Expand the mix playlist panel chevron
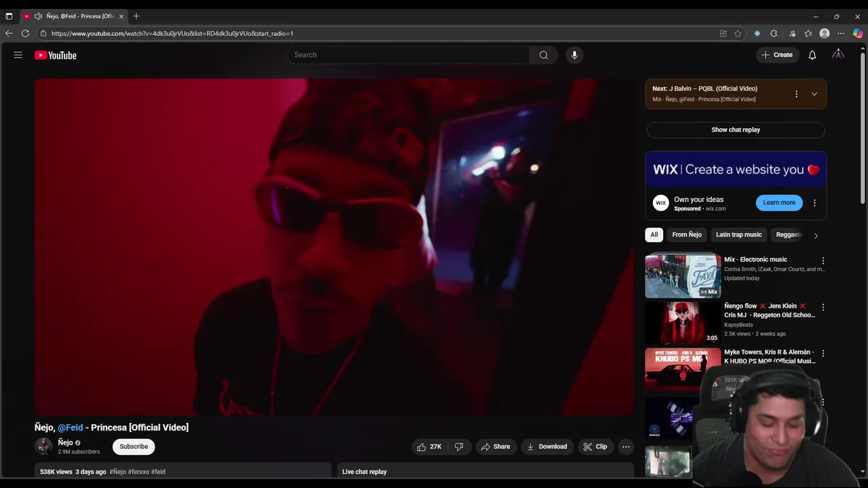This screenshot has width=868, height=488. pos(814,94)
